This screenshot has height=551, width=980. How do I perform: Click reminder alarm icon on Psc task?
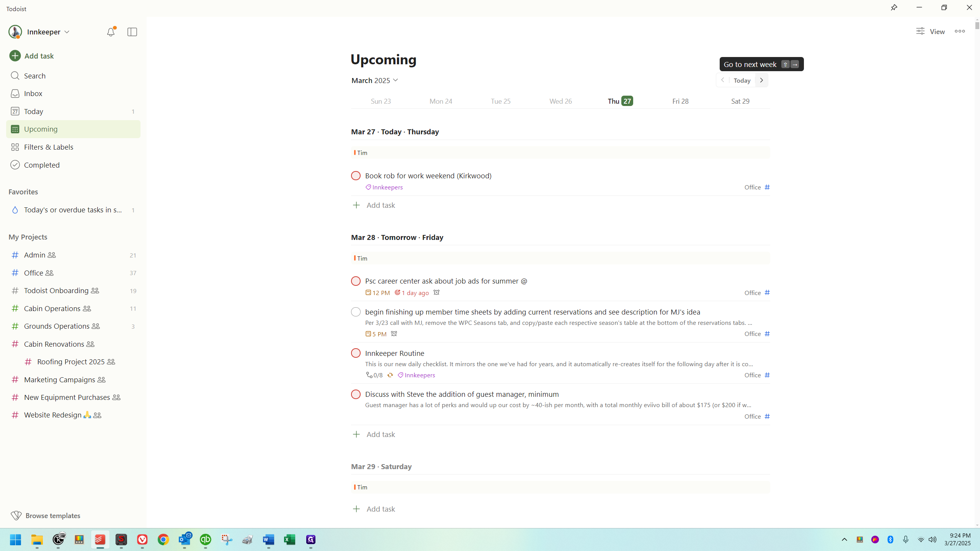pos(436,292)
